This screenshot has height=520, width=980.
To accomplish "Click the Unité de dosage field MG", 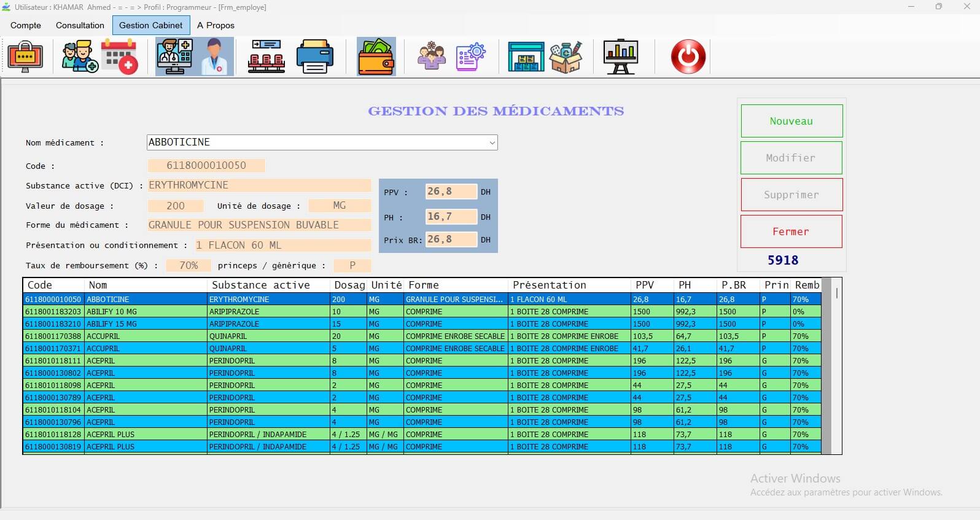I will [x=340, y=206].
